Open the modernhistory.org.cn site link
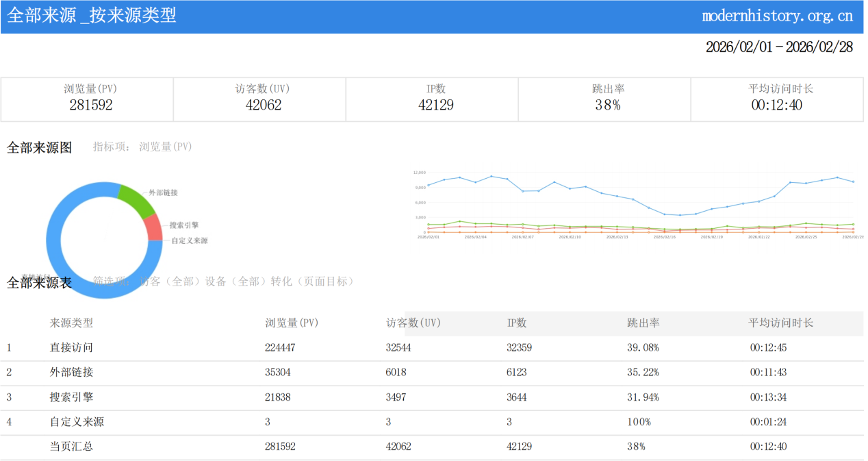The height and width of the screenshot is (461, 868). point(777,16)
